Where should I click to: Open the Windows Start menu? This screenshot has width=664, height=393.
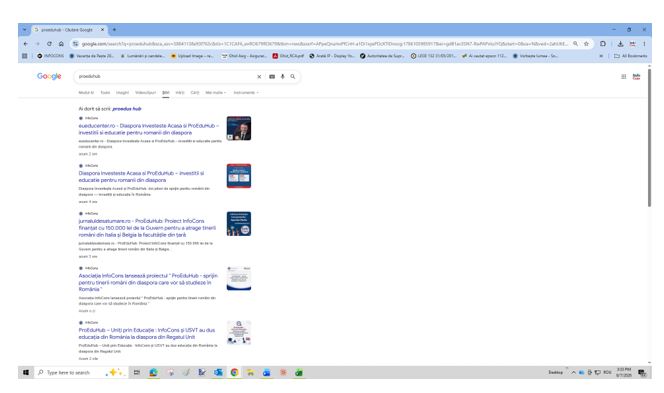point(25,372)
